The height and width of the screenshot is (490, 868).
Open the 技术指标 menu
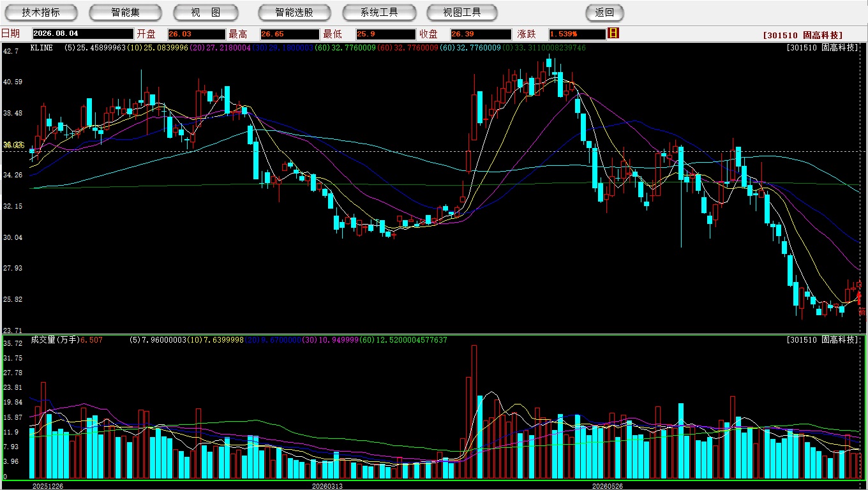coord(41,12)
